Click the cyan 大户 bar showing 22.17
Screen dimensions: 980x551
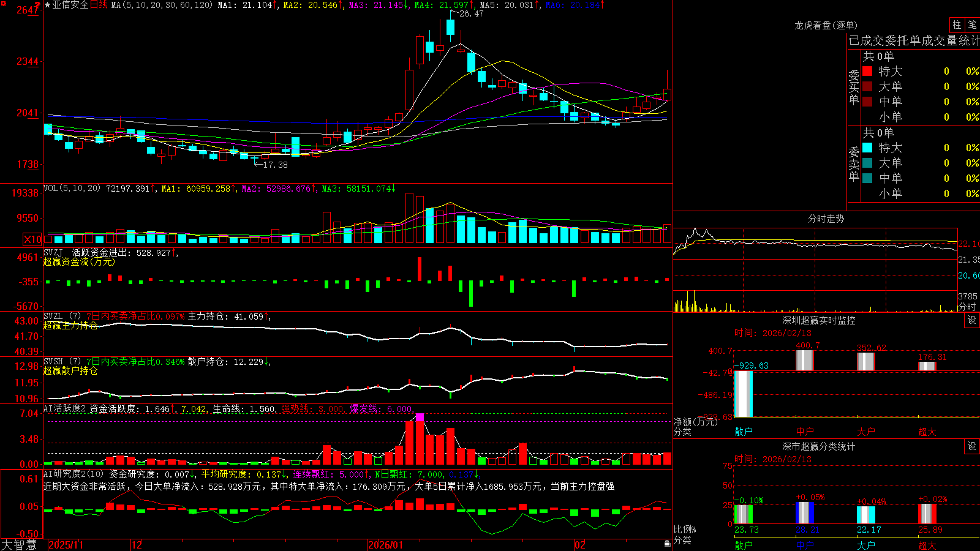tap(866, 515)
